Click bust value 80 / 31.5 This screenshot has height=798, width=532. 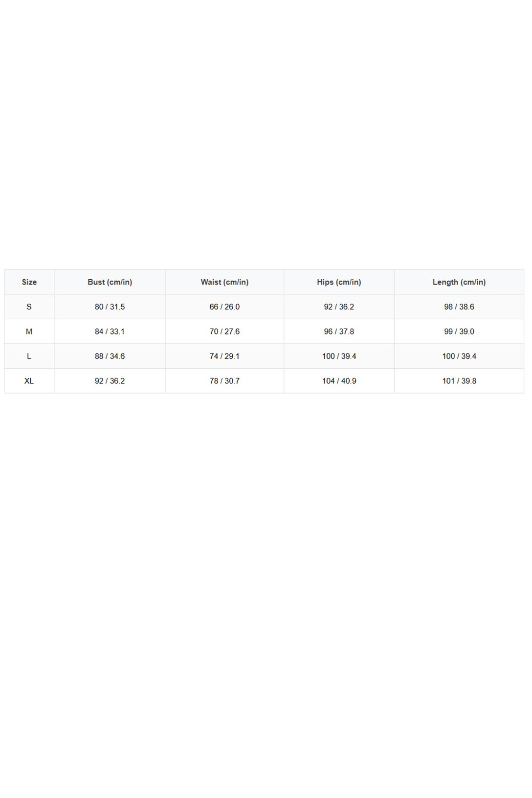tap(110, 307)
